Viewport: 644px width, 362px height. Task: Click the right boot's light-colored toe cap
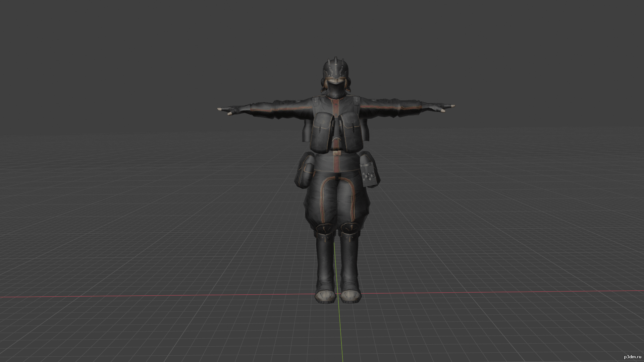[x=351, y=296]
